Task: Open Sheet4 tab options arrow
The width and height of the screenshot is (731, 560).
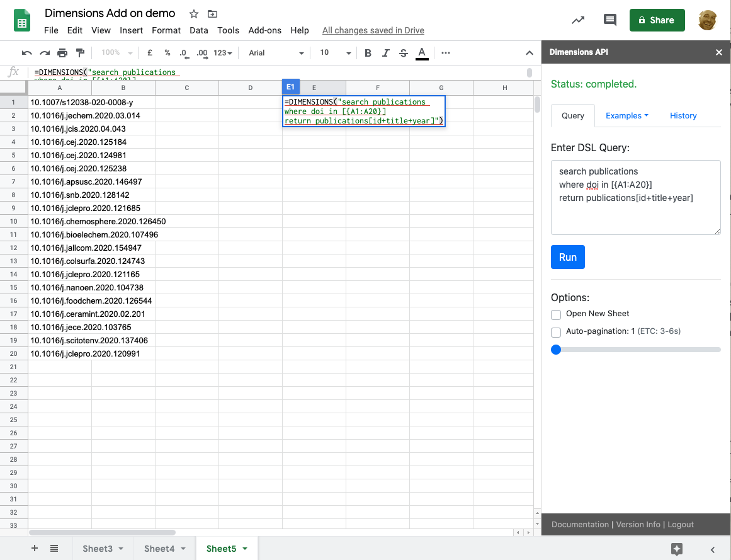Action: 183,549
